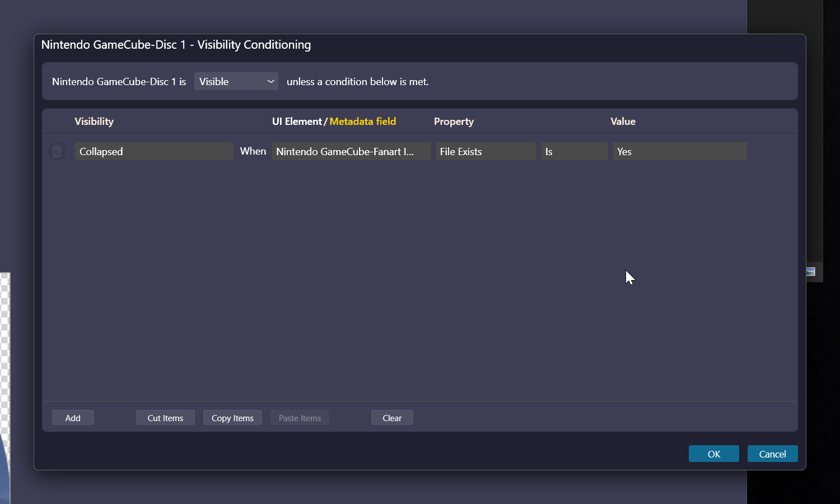Click the Value column header
The height and width of the screenshot is (504, 840).
(x=623, y=122)
